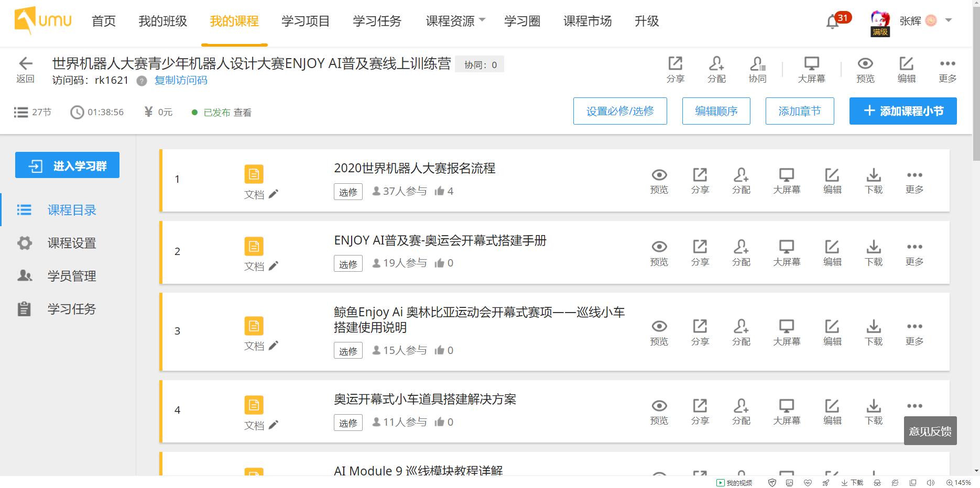
Task: Click the 选修 tag in lesson 2
Action: pos(348,263)
